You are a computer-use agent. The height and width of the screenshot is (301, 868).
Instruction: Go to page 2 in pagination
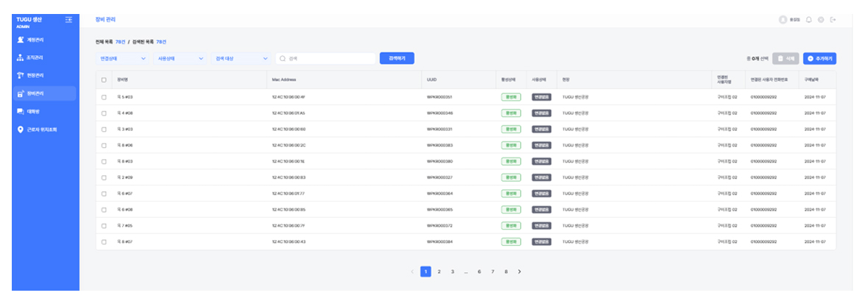pyautogui.click(x=439, y=272)
